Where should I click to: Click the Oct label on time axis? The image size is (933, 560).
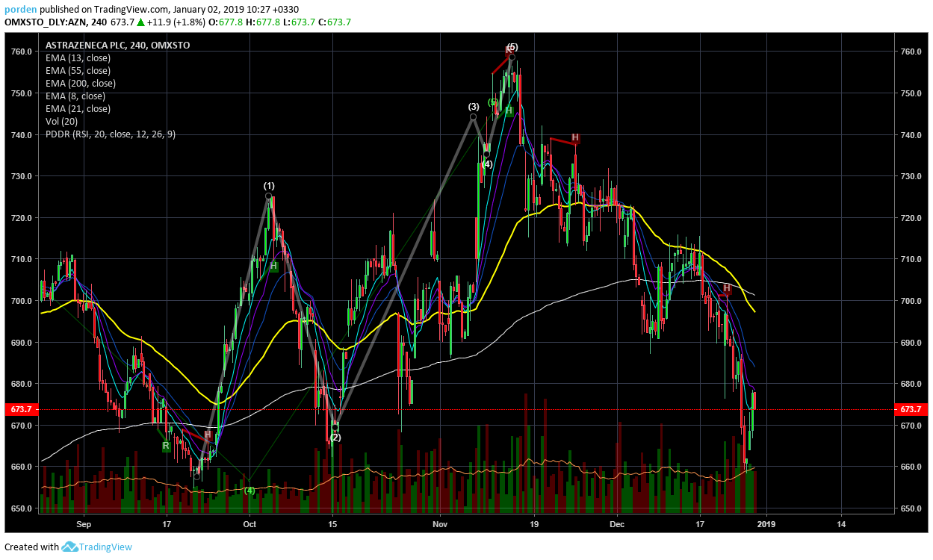point(249,524)
